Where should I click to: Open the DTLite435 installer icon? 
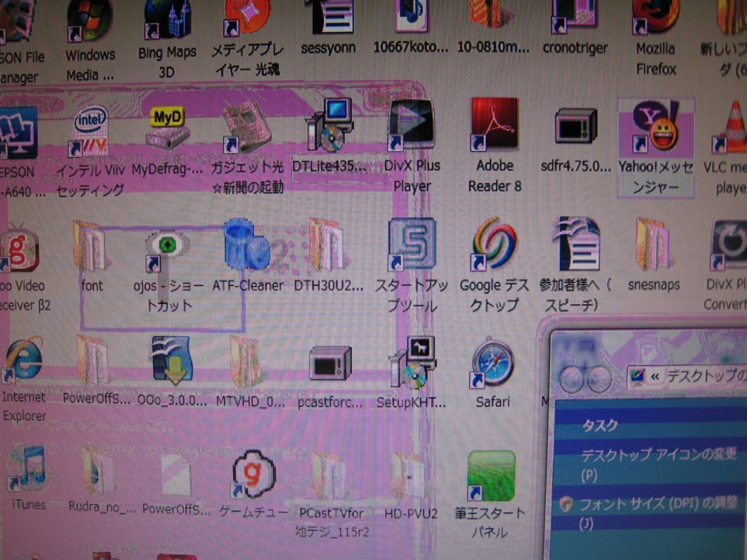coord(330,125)
